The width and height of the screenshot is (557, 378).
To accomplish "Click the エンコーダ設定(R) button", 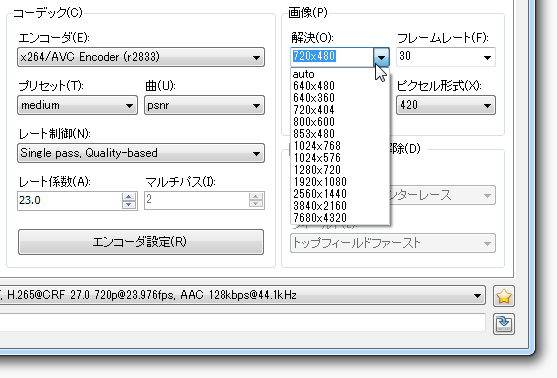I will point(141,242).
